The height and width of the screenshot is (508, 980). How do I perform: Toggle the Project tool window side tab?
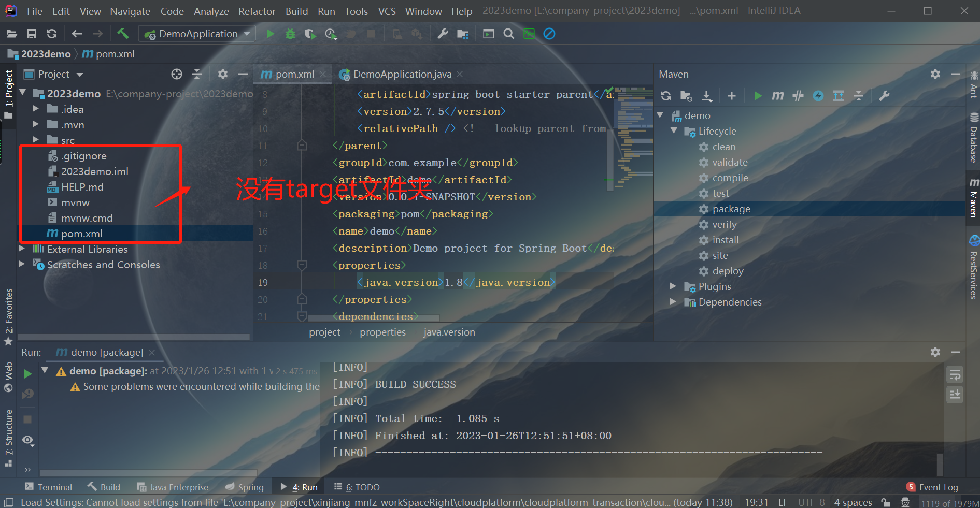(x=9, y=94)
